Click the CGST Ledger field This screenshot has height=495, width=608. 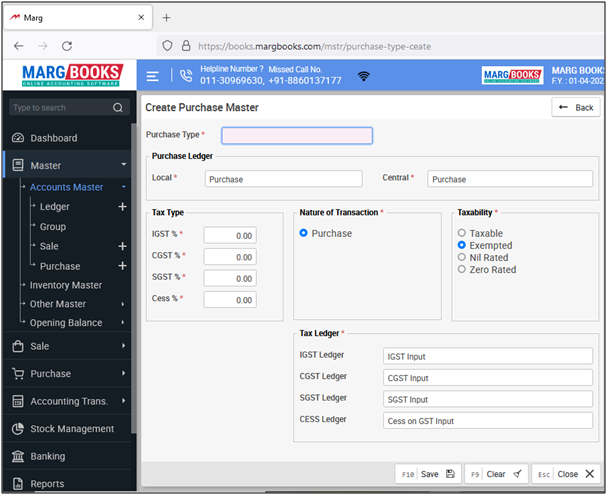[x=488, y=378]
